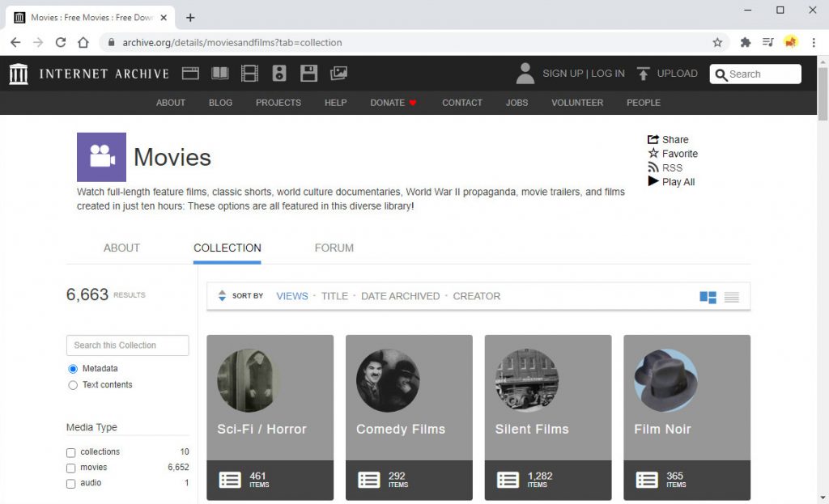Screen dimensions: 829x504
Task: Open the Web (Wayback) icon in the top navigation
Action: click(190, 74)
